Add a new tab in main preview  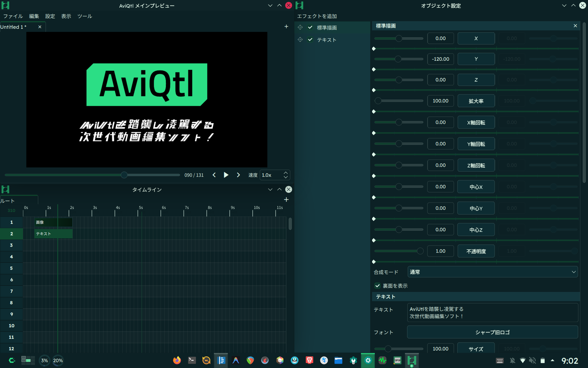click(286, 27)
